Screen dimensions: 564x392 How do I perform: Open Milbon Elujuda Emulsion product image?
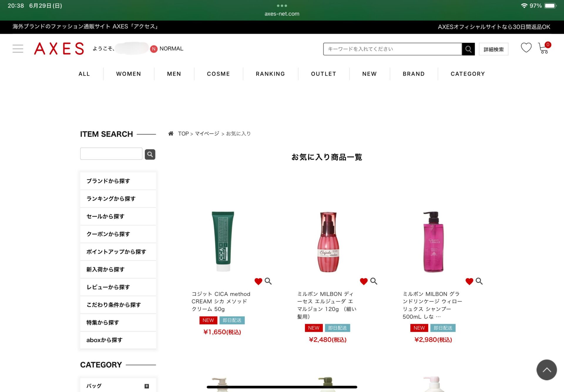(x=328, y=242)
